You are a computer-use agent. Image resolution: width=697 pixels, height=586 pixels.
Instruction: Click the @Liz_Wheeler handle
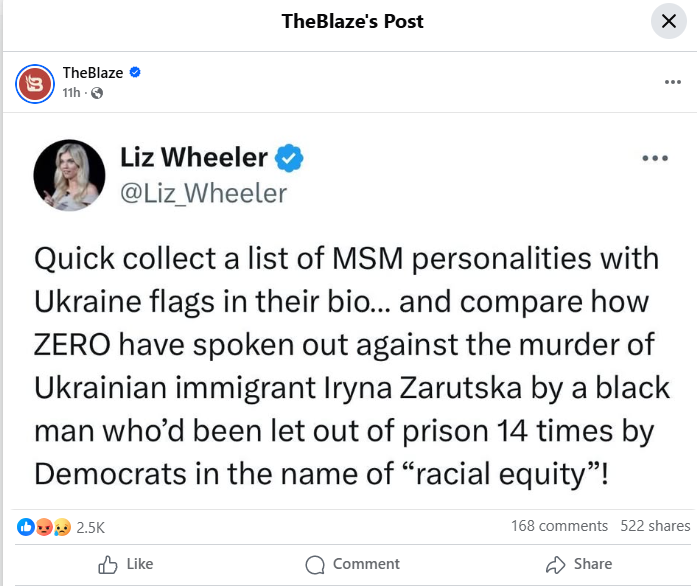[203, 191]
